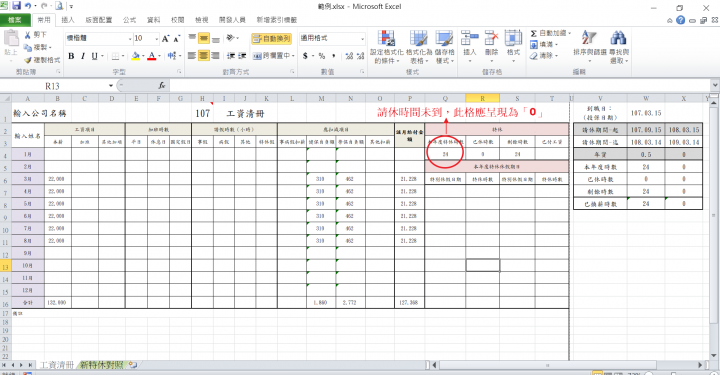The width and height of the screenshot is (720, 375).
Task: Toggle align text left
Action: (x=192, y=56)
